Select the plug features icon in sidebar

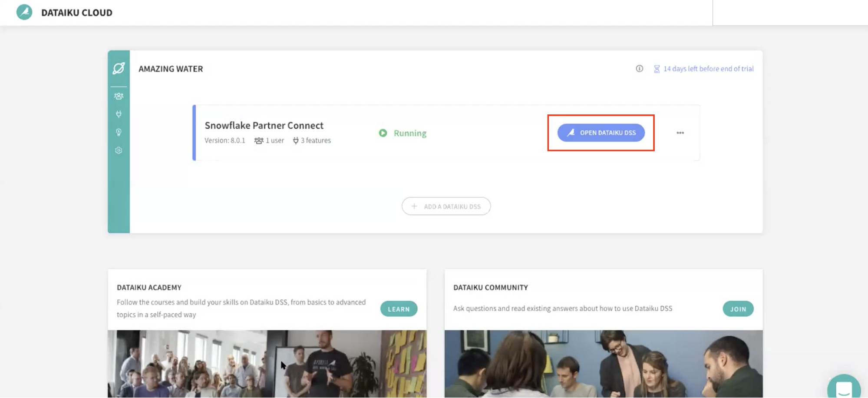click(x=119, y=114)
